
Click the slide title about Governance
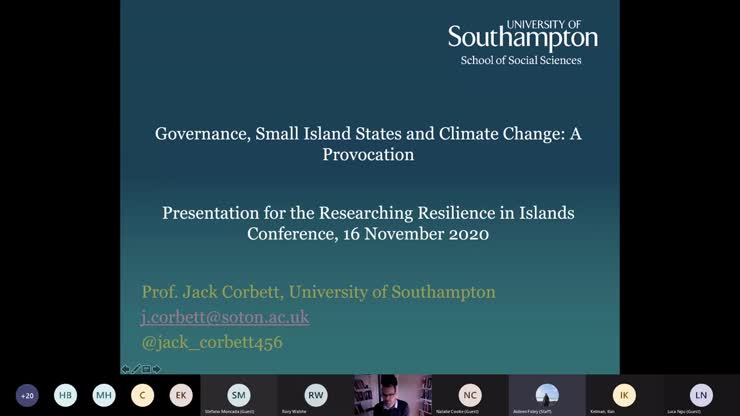[x=368, y=143]
